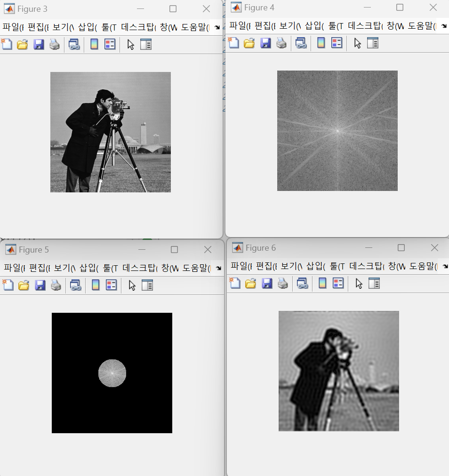Save Figure 5 using the floppy disk icon
Image resolution: width=449 pixels, height=476 pixels.
click(x=40, y=285)
